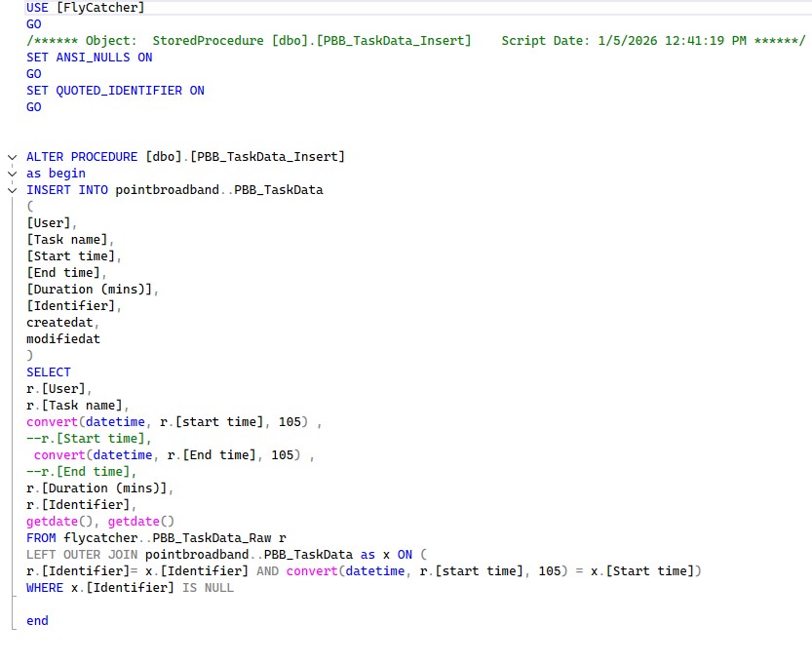812x664 pixels.
Task: Click the SELECT keyword
Action: coord(47,371)
